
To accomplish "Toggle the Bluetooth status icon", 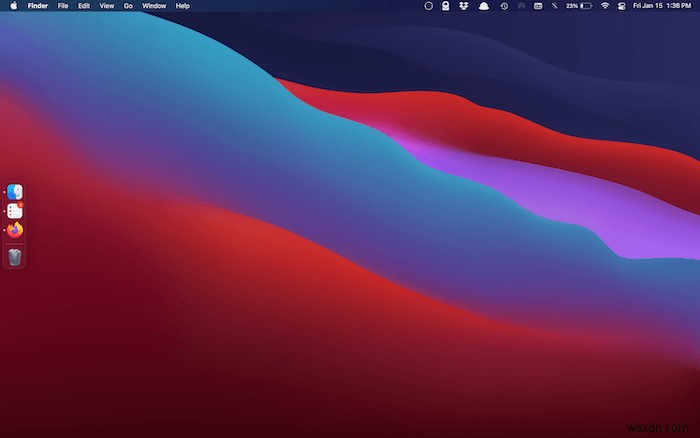I will pos(554,6).
